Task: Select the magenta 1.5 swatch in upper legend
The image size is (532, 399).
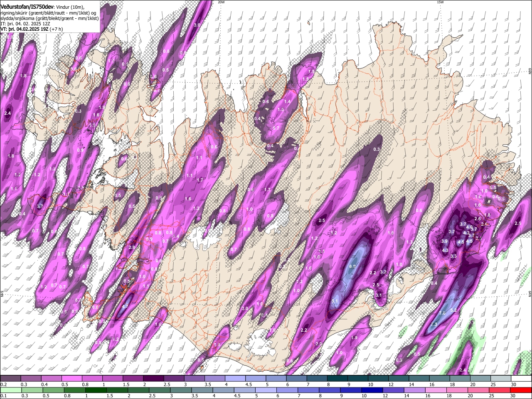Action: (x=133, y=379)
